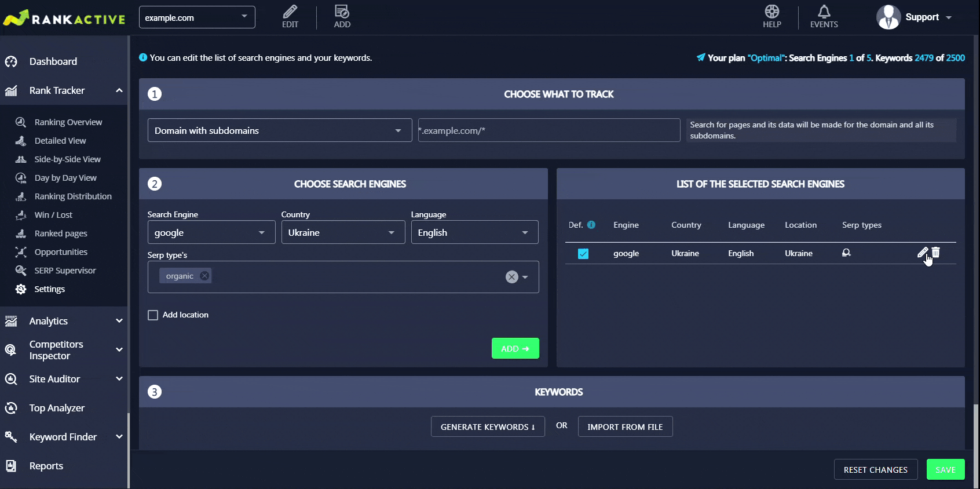980x489 pixels.
Task: Click the 'Location' column header
Action: [800, 225]
